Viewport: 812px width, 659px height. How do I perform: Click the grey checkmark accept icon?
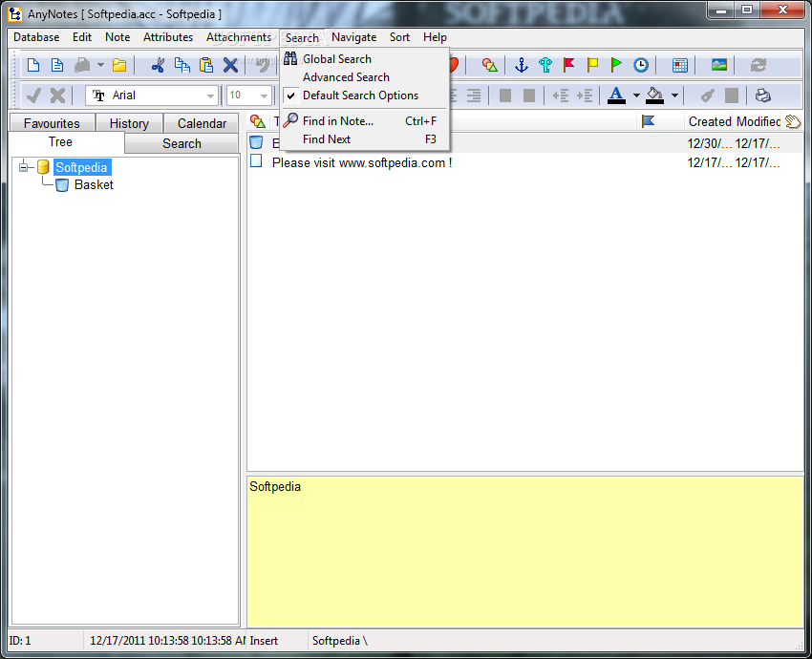coord(33,96)
